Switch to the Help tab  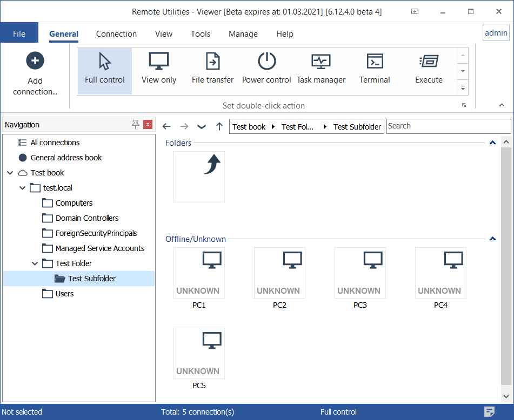pyautogui.click(x=284, y=33)
